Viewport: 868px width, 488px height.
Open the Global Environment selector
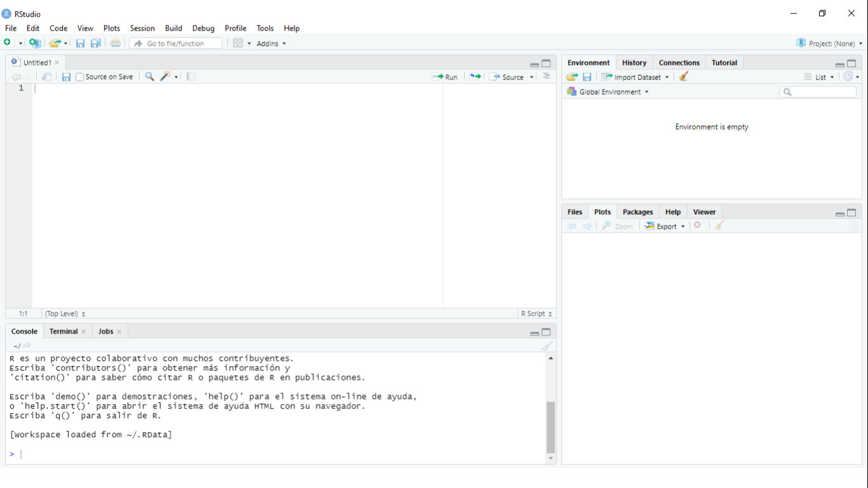608,91
